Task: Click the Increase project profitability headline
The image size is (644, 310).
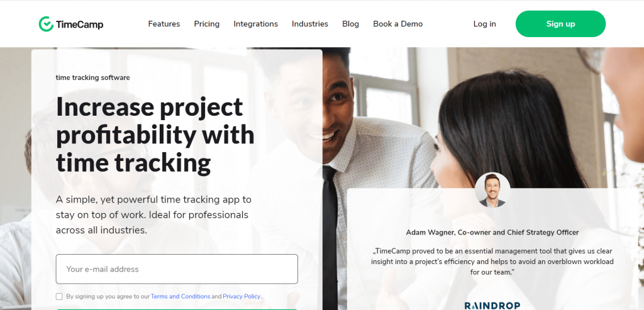Action: point(155,135)
